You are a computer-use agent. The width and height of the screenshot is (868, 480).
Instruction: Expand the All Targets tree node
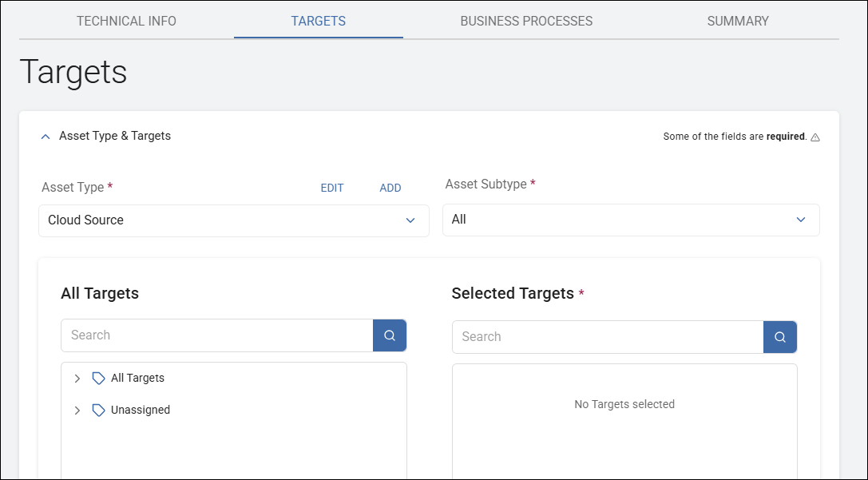click(x=77, y=377)
